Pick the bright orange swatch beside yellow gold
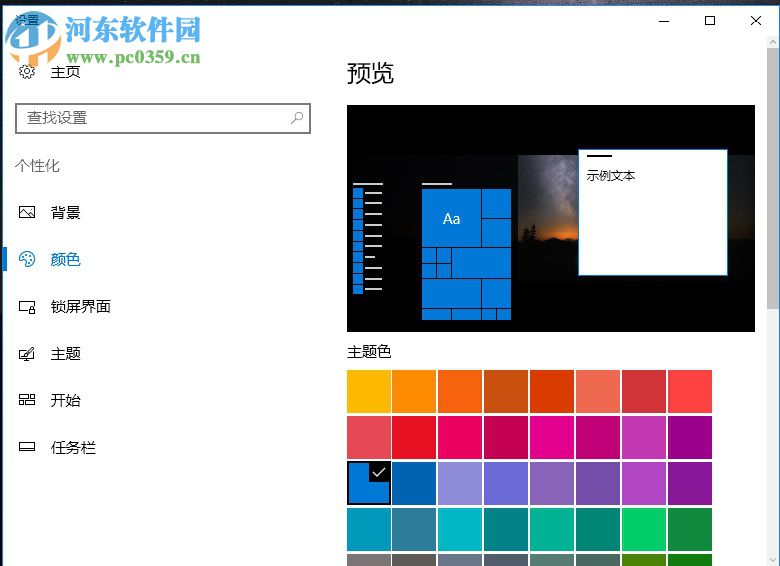780x566 pixels. coord(414,391)
